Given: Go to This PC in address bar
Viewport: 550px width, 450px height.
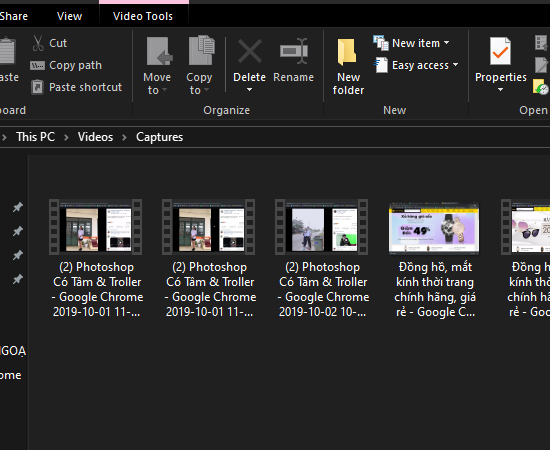Looking at the screenshot, I should coord(35,137).
